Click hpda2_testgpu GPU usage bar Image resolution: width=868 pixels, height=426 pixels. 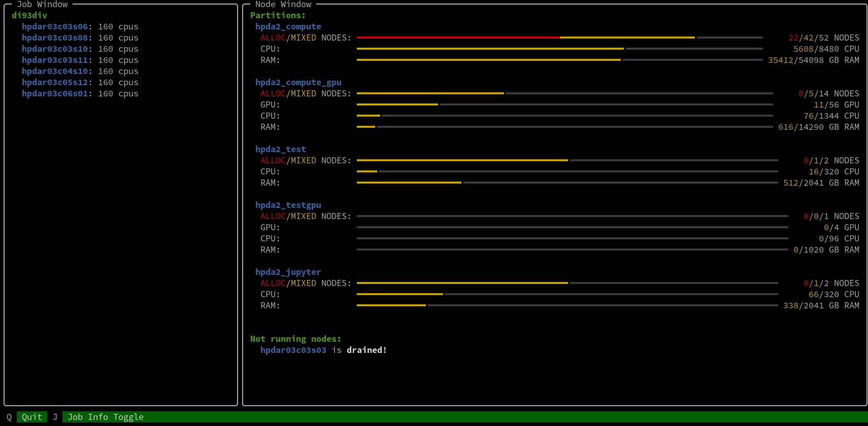573,227
